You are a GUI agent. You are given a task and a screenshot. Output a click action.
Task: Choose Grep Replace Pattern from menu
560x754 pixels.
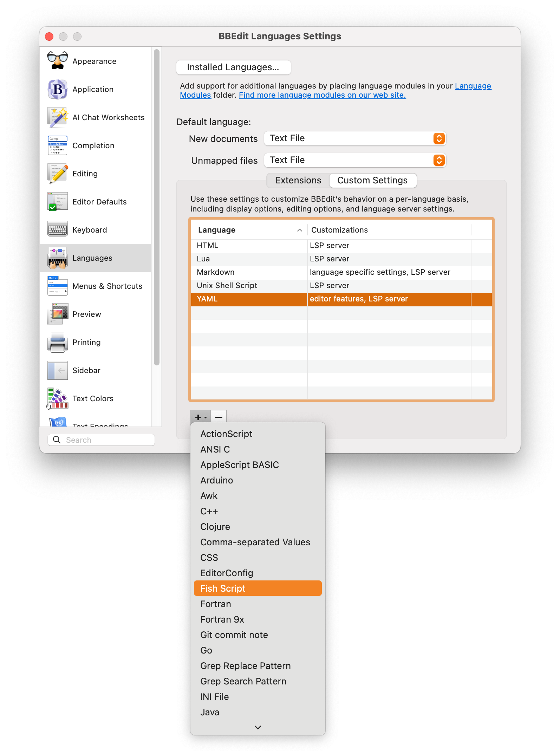coord(258,666)
